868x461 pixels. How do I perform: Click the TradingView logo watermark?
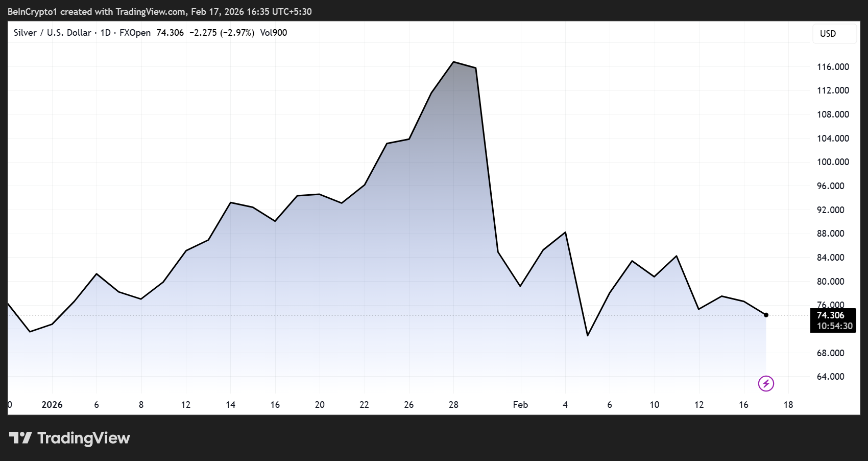(x=69, y=438)
